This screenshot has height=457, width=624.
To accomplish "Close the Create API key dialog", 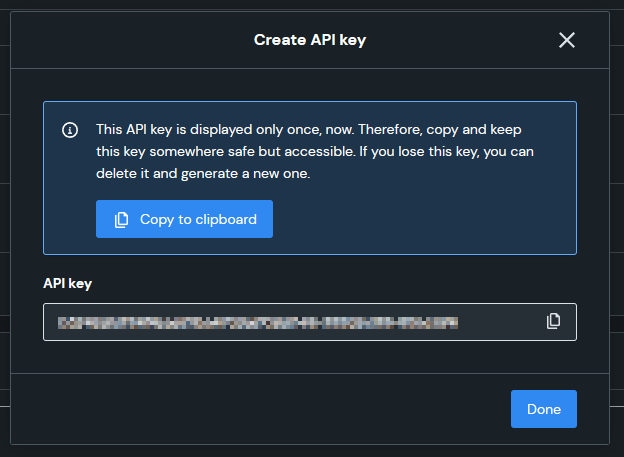I will (567, 40).
